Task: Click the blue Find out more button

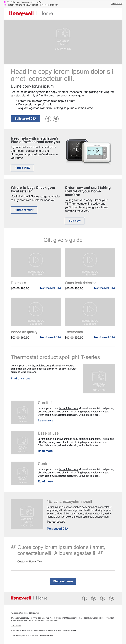Action: point(63,581)
